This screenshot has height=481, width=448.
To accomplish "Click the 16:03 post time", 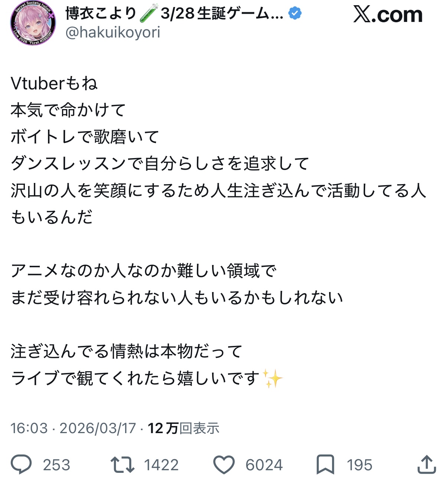I will click(29, 428).
